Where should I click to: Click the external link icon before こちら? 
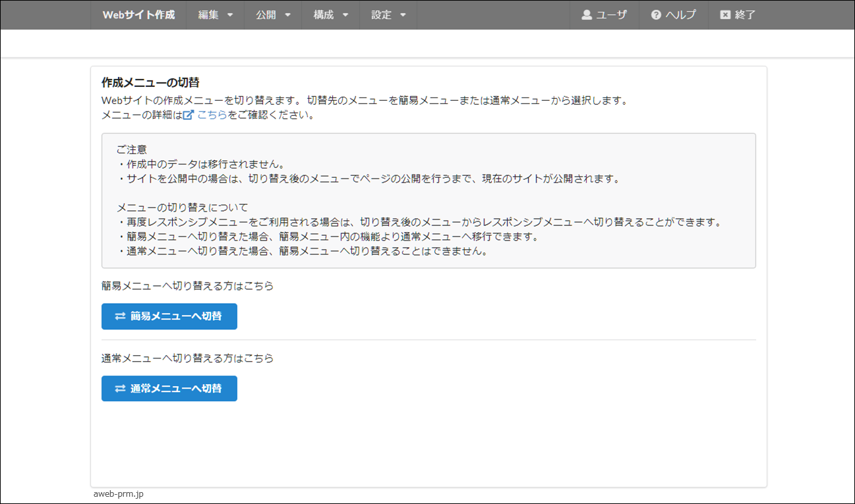tap(188, 115)
